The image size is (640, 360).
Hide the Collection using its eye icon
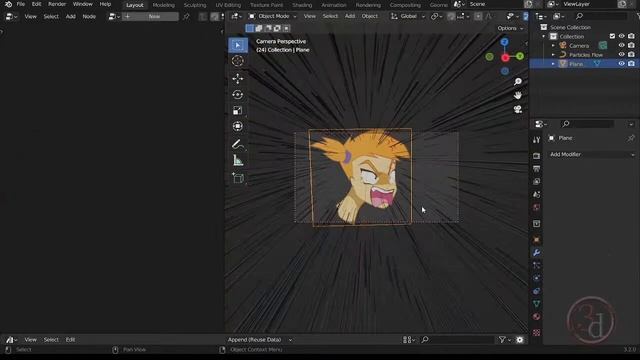(621, 36)
